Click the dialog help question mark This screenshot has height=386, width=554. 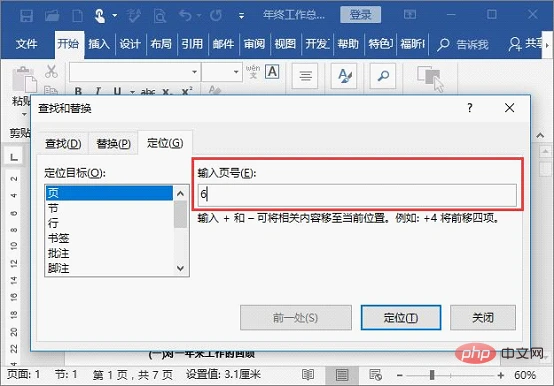click(470, 108)
